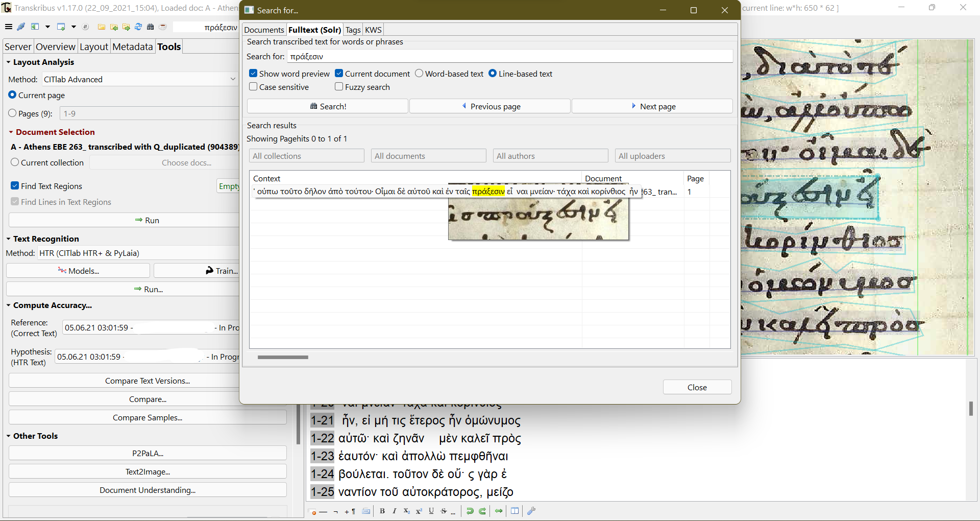Select Line-based text radio button

point(493,74)
